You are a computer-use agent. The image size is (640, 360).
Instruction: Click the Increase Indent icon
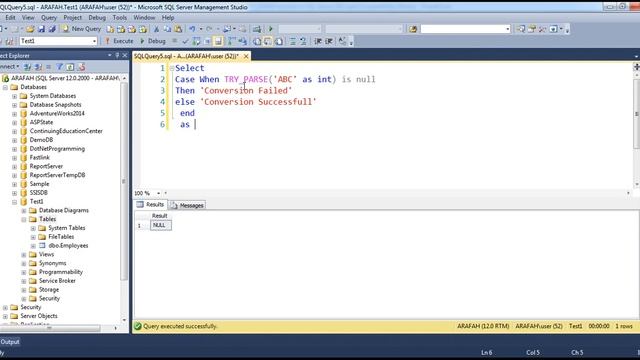pyautogui.click(x=329, y=41)
